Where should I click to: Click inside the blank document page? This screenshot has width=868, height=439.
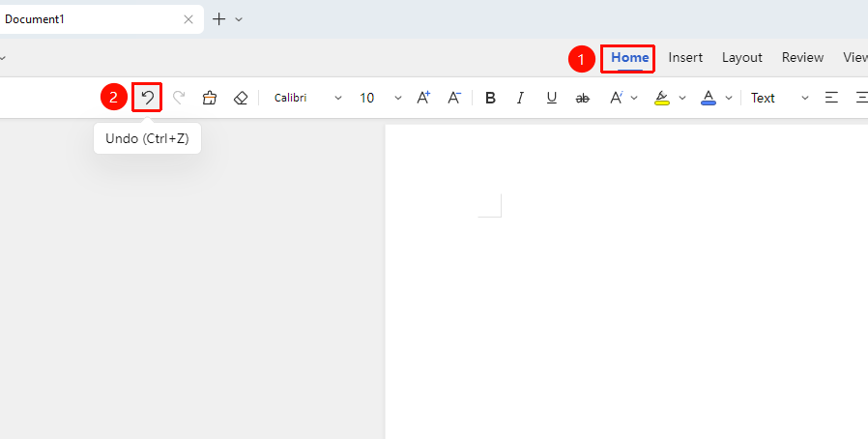click(x=626, y=281)
